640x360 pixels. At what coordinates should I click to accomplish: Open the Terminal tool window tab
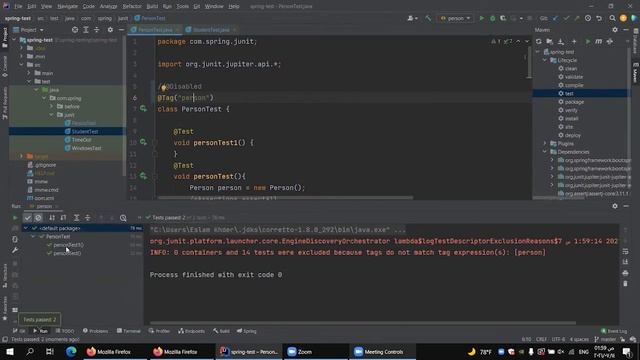[129, 331]
